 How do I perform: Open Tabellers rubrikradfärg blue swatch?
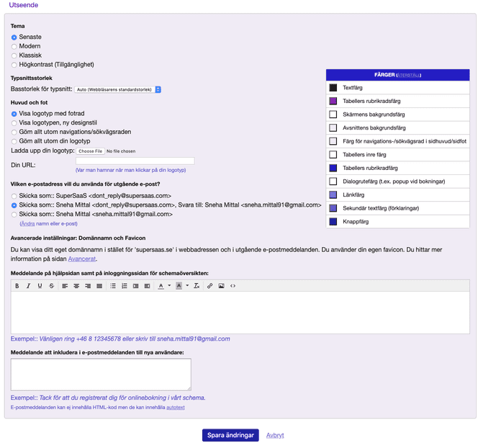click(333, 168)
